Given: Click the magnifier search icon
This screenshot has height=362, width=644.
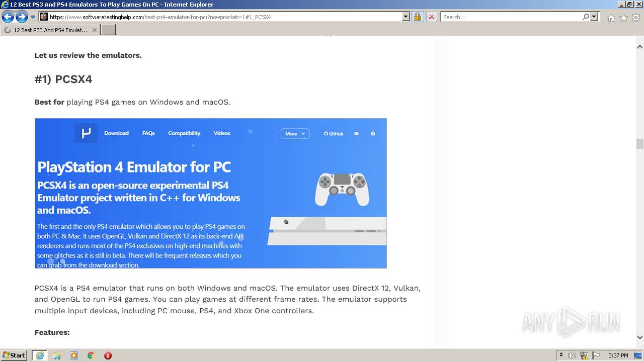Looking at the screenshot, I should (586, 17).
